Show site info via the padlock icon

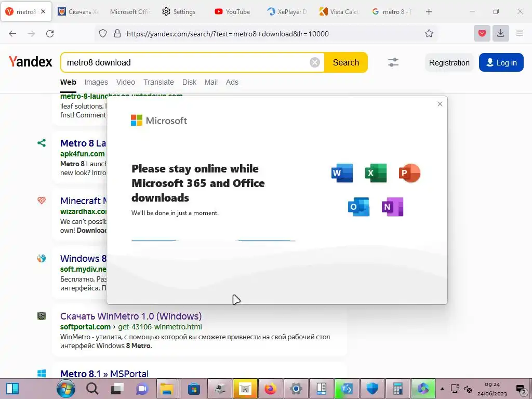pos(117,34)
